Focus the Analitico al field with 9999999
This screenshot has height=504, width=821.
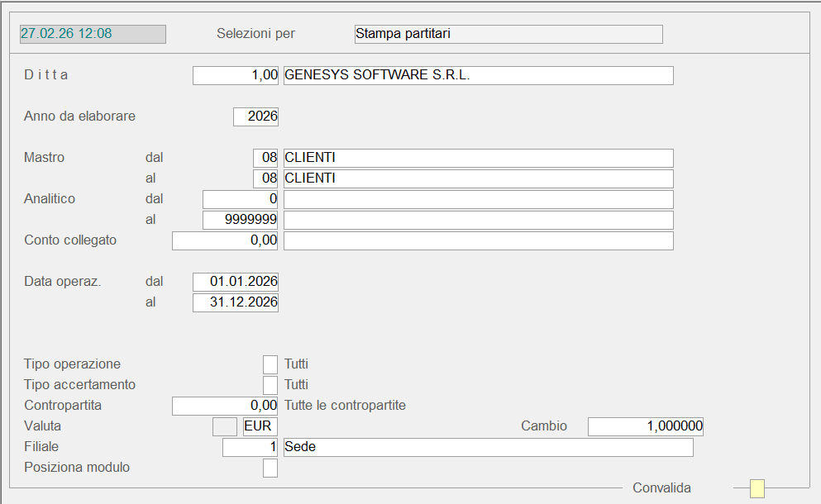coord(240,220)
